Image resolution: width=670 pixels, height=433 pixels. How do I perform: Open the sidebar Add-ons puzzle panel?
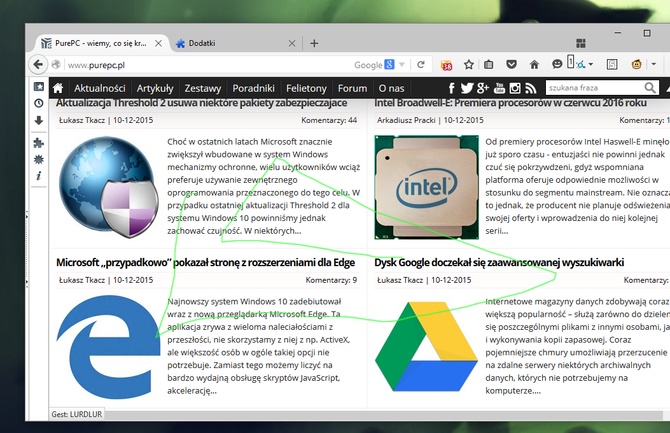tap(39, 143)
